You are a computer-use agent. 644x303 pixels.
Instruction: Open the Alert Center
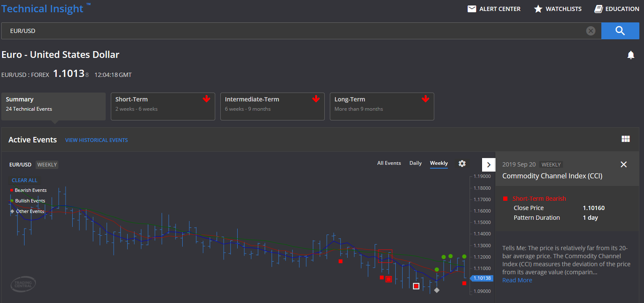tap(494, 8)
